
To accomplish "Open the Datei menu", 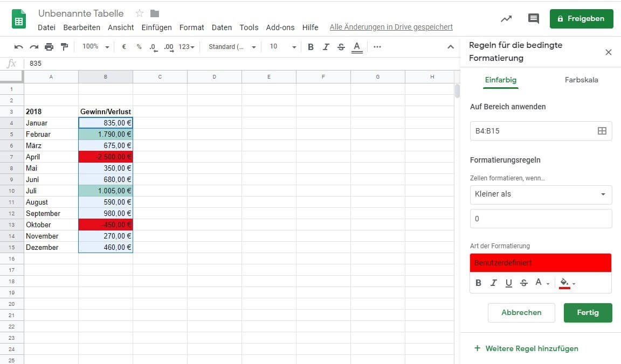I will pos(46,27).
